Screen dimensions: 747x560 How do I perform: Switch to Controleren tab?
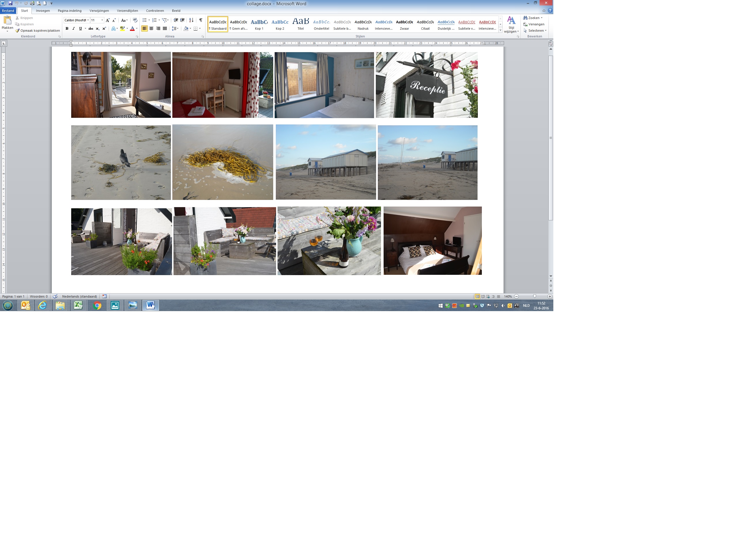pyautogui.click(x=155, y=10)
